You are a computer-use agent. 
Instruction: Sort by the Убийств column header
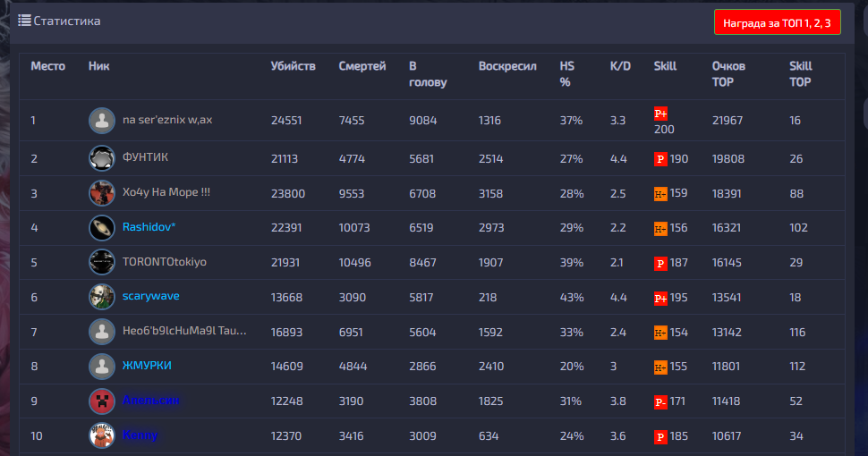293,66
